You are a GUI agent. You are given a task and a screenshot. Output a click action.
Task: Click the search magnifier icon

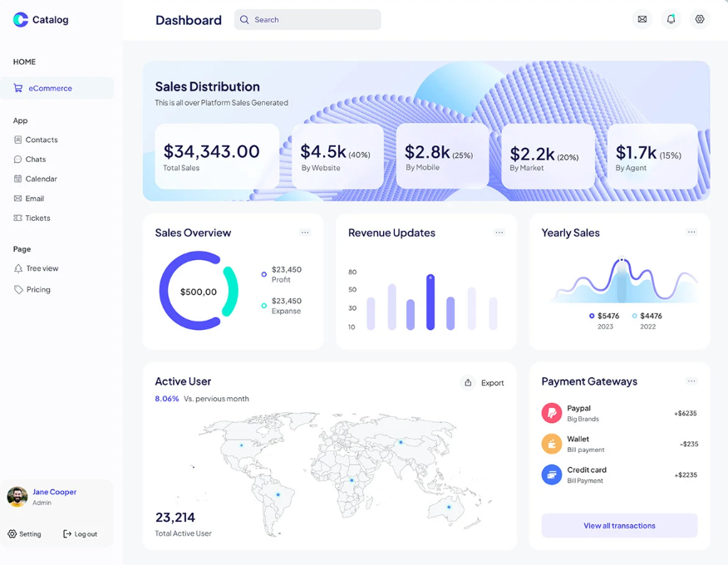[x=244, y=19]
